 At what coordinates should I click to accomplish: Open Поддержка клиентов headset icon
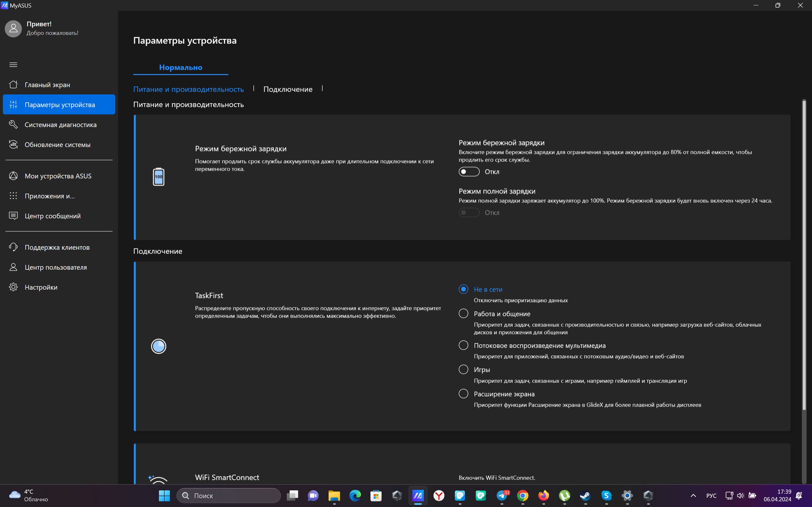pos(13,247)
